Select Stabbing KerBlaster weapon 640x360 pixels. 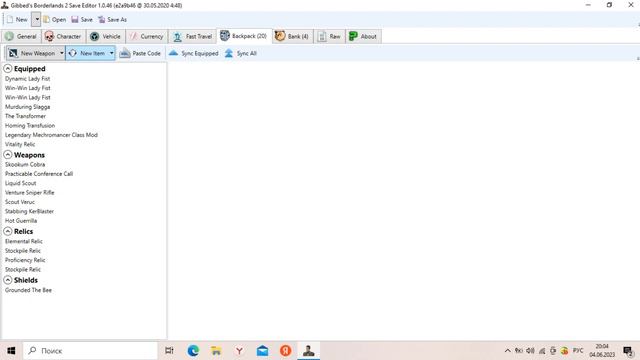[x=29, y=211]
